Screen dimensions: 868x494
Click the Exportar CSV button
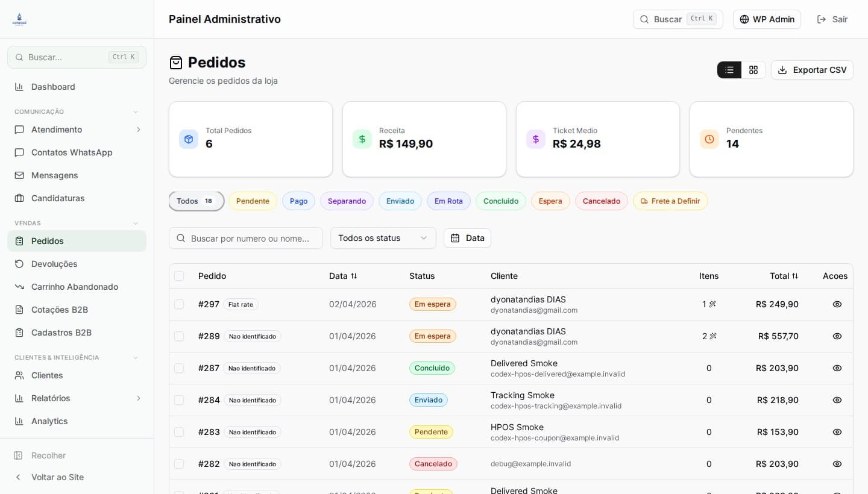click(812, 70)
